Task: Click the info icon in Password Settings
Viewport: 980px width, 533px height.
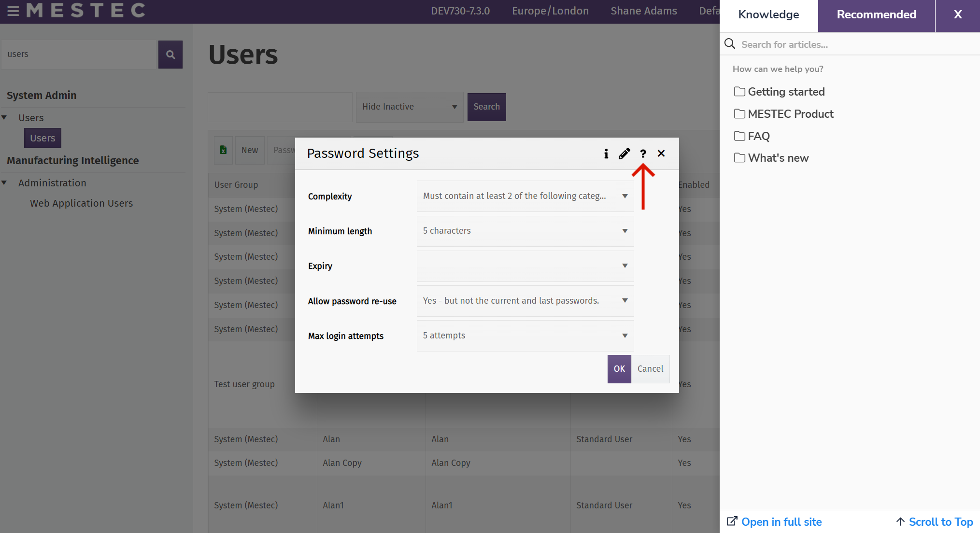Action: (x=606, y=154)
